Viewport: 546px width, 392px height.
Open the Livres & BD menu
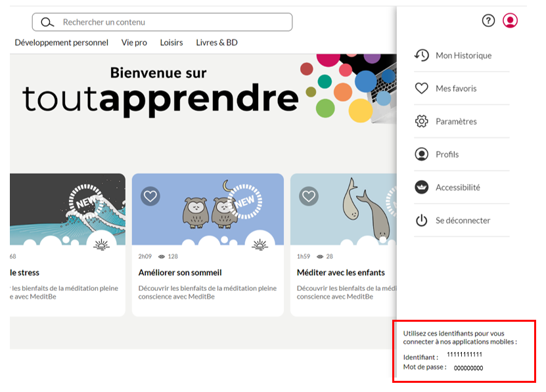(217, 43)
